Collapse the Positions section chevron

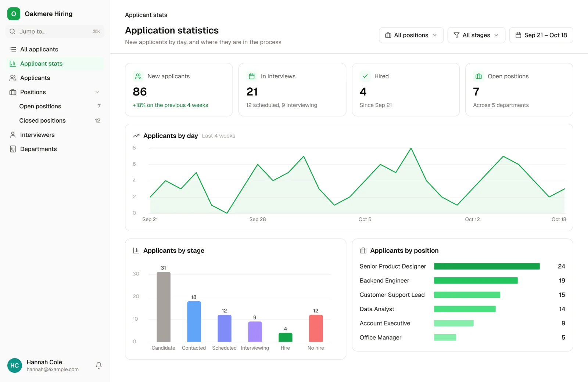click(97, 92)
